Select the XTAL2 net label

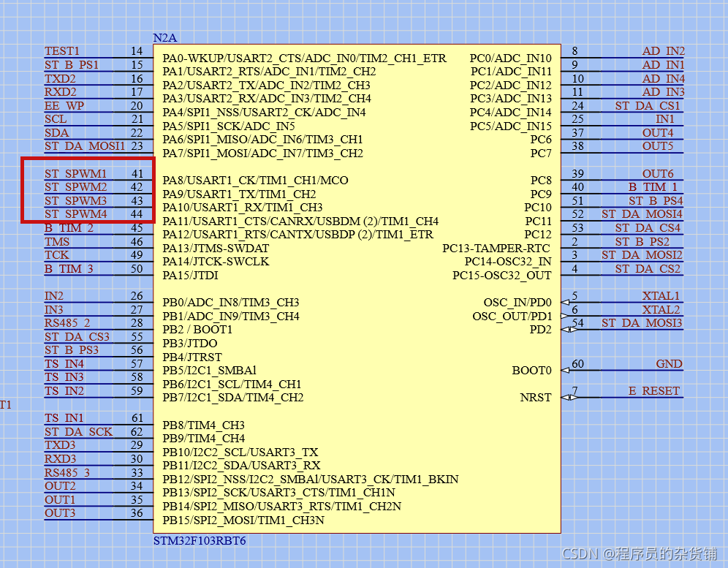[x=660, y=308]
